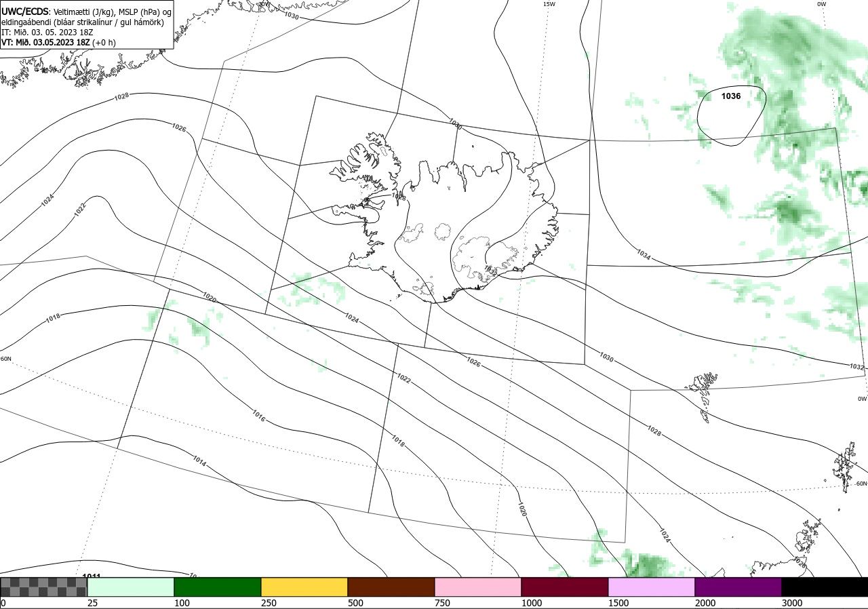Click the bold "1036" high pressure label
This screenshot has height=609, width=868.
(731, 96)
